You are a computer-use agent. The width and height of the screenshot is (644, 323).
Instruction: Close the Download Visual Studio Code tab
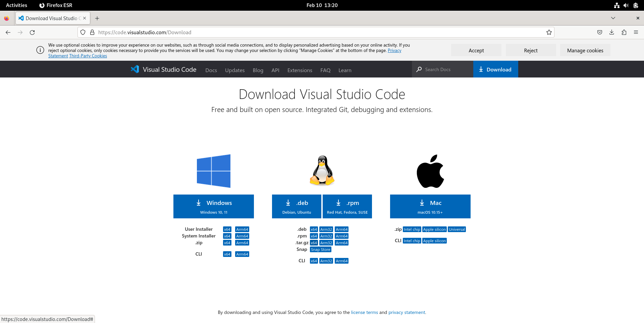[x=85, y=18]
